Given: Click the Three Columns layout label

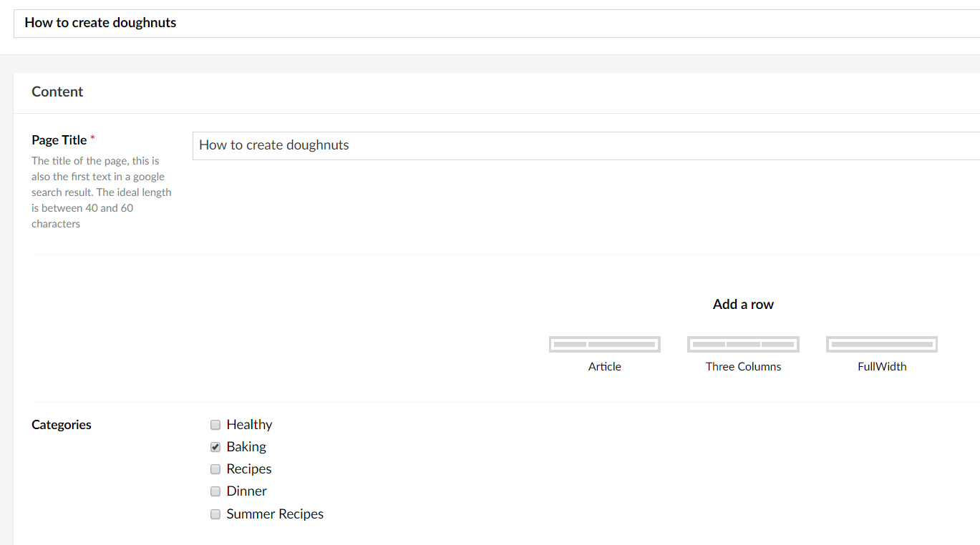Looking at the screenshot, I should tap(743, 366).
